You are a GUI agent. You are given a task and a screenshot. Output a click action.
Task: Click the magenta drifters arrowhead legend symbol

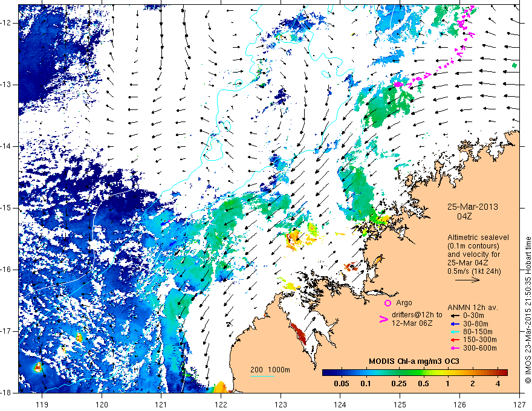pyautogui.click(x=383, y=319)
